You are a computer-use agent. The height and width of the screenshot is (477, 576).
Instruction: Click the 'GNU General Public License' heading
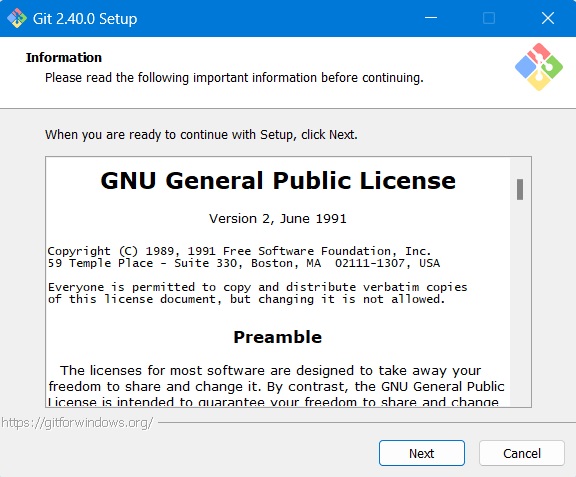pyautogui.click(x=278, y=181)
